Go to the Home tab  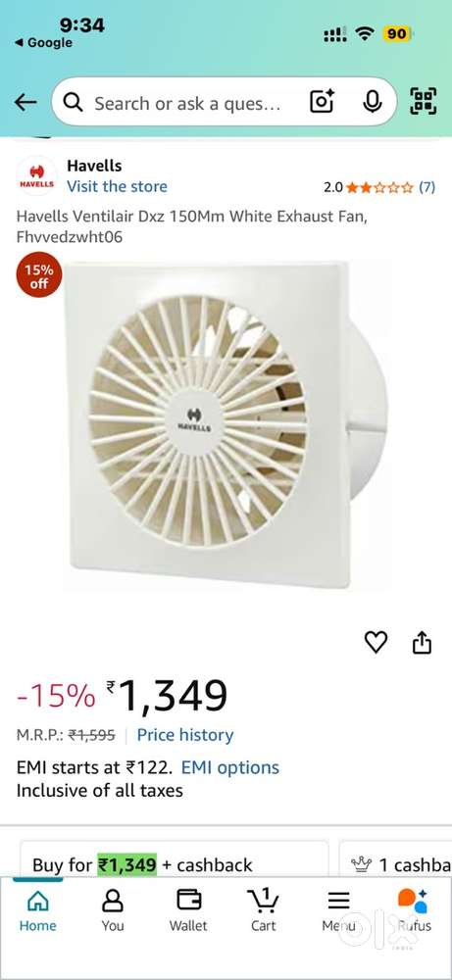coord(37,910)
